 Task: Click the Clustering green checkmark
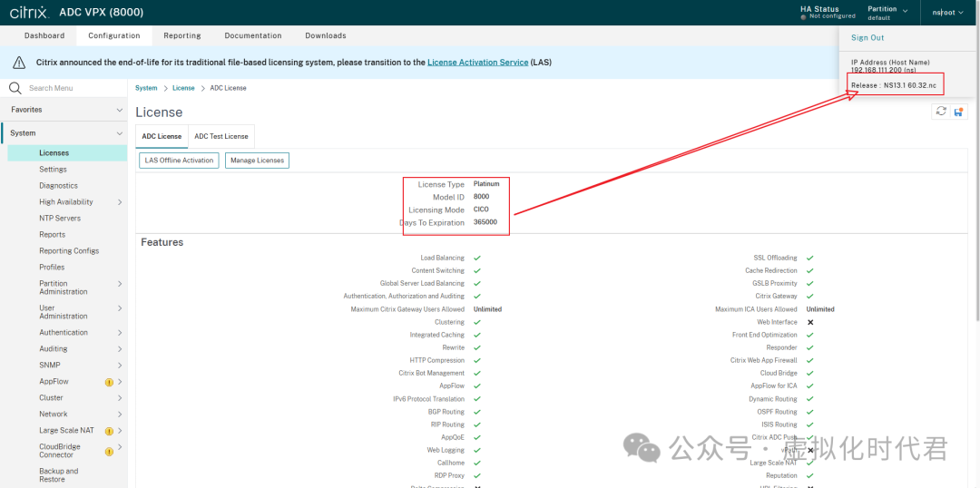tap(477, 322)
